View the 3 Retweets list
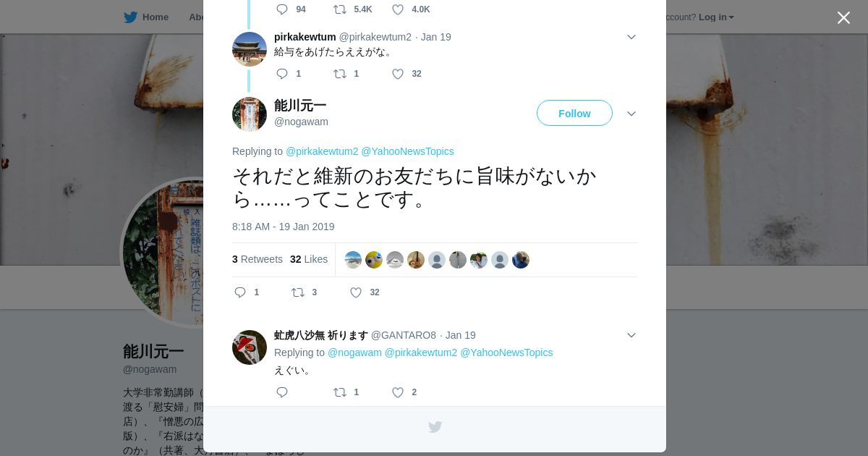This screenshot has width=868, height=456. pyautogui.click(x=258, y=259)
